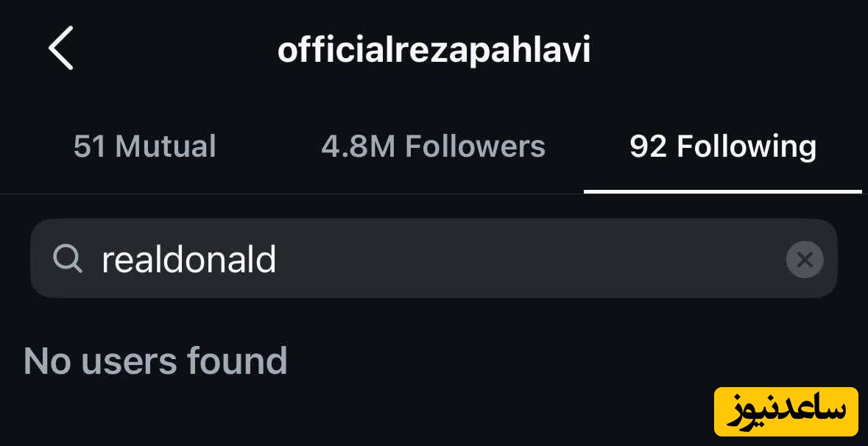Click the word "found" in the results message

click(236, 361)
